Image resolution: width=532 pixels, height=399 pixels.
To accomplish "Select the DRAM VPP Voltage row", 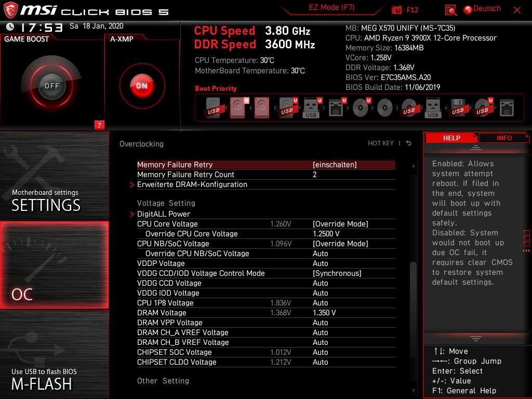I will point(266,323).
